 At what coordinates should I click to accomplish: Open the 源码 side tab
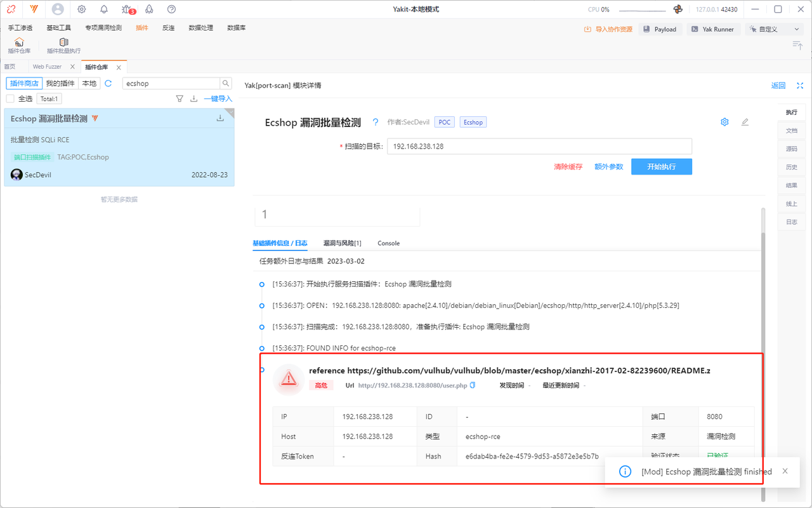(792, 149)
